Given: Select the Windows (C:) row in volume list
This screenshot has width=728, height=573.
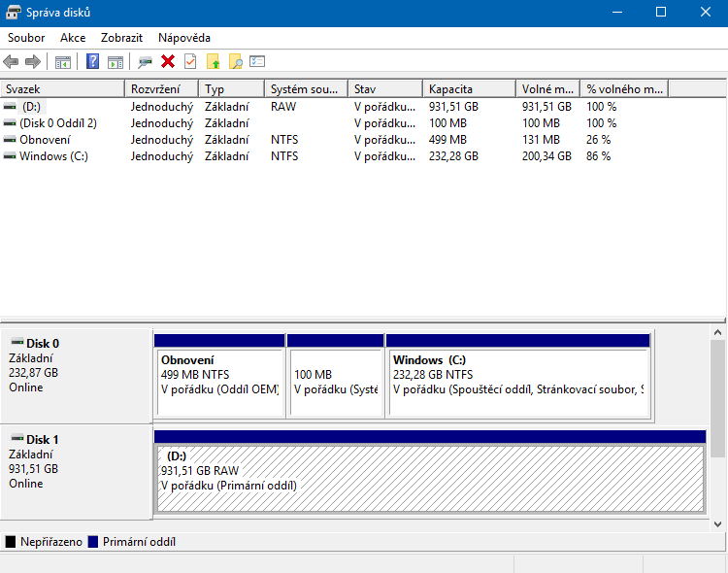Looking at the screenshot, I should [x=53, y=156].
